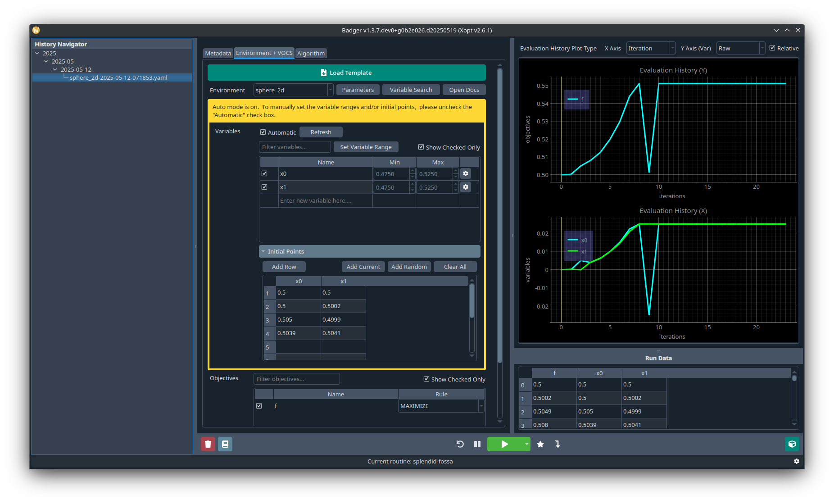Screen dimensions: 834x504
Task: Click the initial points table scrollbar
Action: 471,301
